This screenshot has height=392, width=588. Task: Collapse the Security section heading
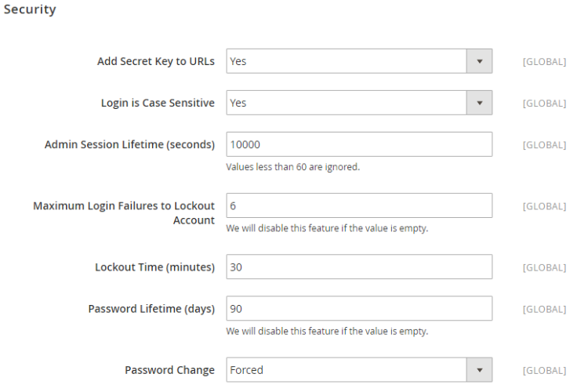[x=30, y=9]
